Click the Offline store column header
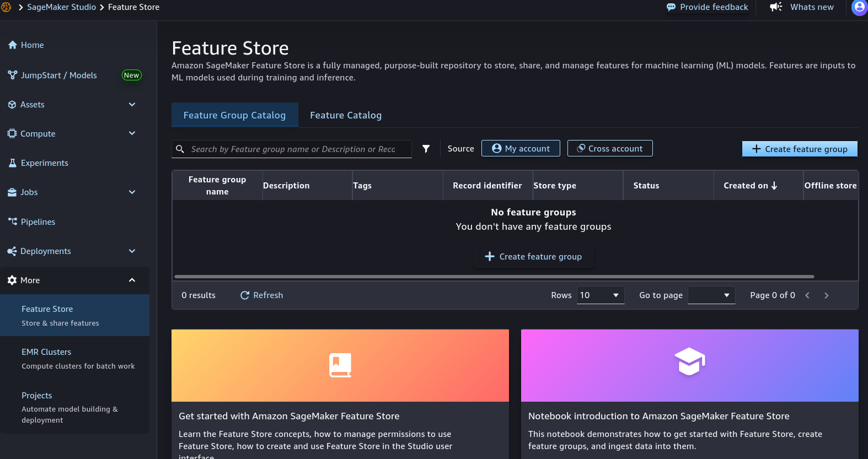This screenshot has width=868, height=459. (x=831, y=186)
